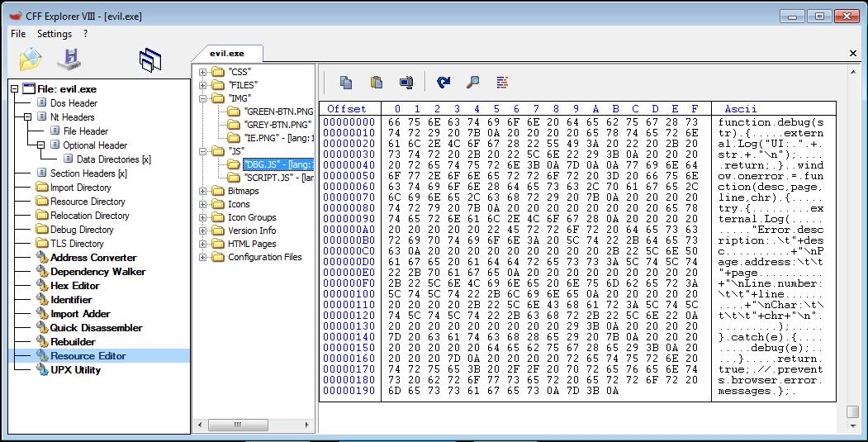The width and height of the screenshot is (868, 442).
Task: Expand the Configuration Files folder
Action: 202,257
